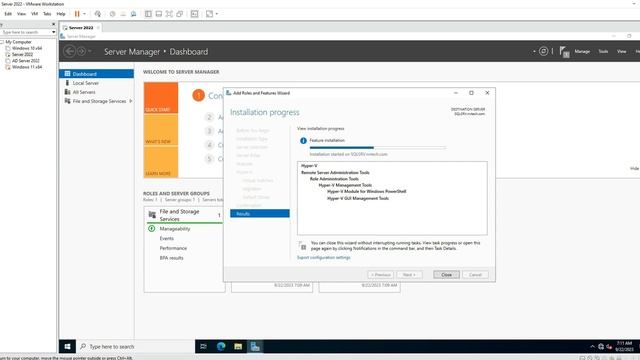The image size is (640, 360).
Task: Click Manageability in File and Storage tile
Action: click(175, 229)
